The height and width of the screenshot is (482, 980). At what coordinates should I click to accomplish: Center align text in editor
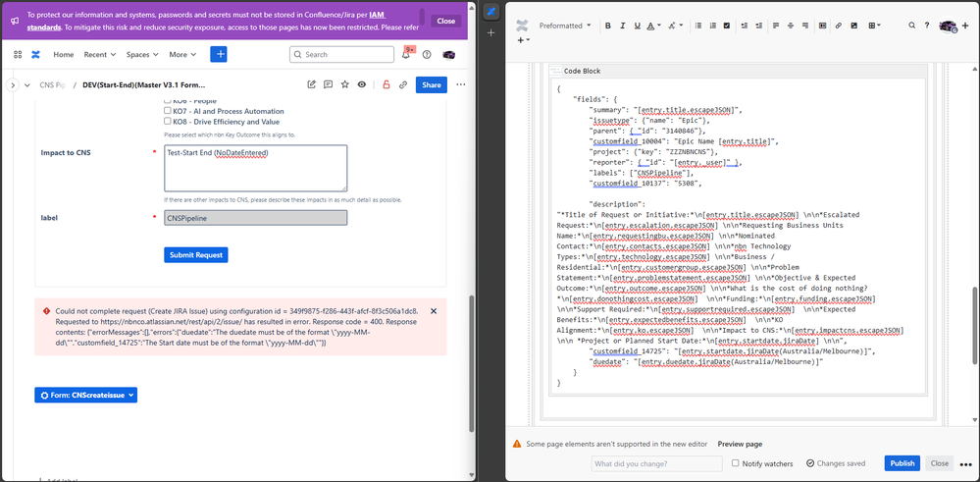[791, 26]
